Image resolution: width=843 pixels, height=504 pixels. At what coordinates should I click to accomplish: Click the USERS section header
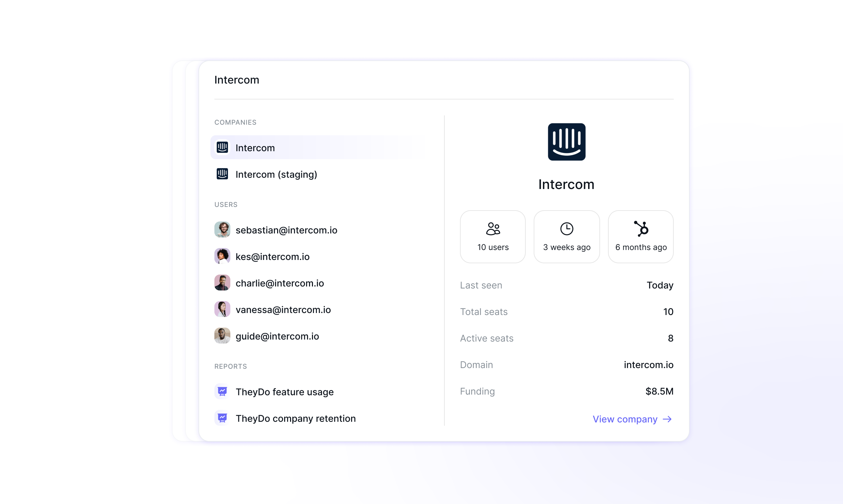[226, 205]
